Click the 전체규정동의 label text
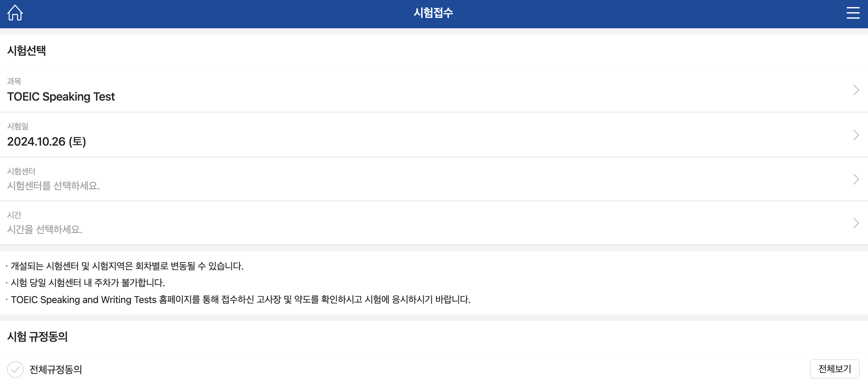This screenshot has width=868, height=385. [x=56, y=370]
